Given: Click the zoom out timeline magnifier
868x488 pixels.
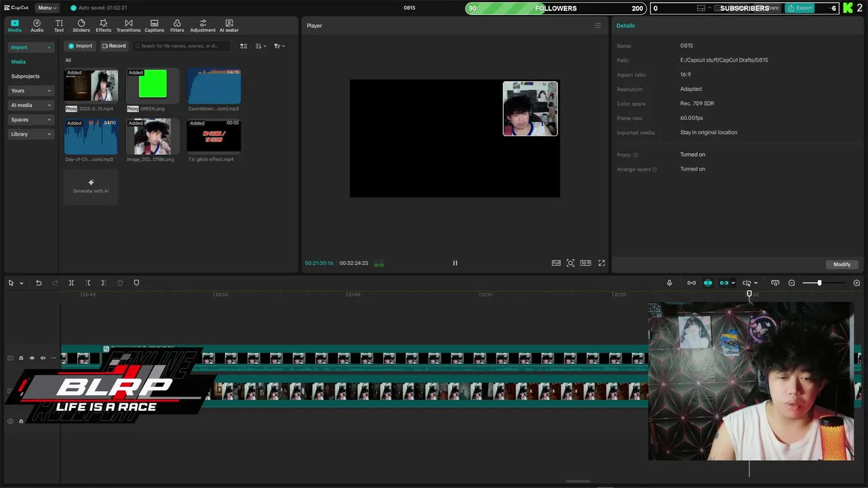Looking at the screenshot, I should (x=791, y=283).
